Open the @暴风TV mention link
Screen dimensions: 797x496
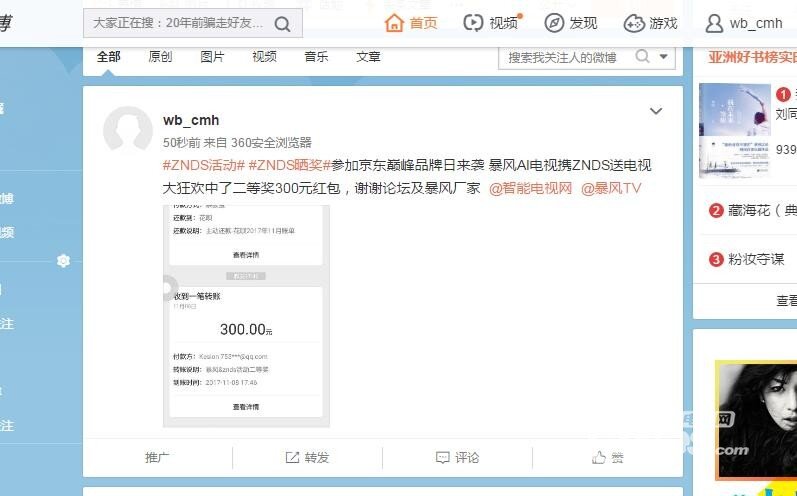point(610,187)
